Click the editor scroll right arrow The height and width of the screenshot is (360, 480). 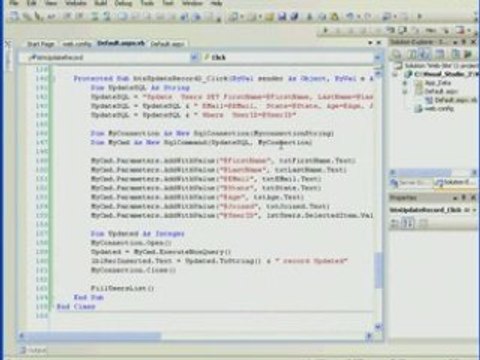pos(369,336)
